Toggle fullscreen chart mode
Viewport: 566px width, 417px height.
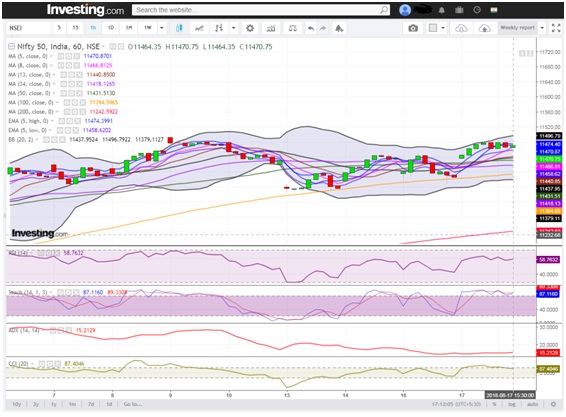click(x=556, y=28)
